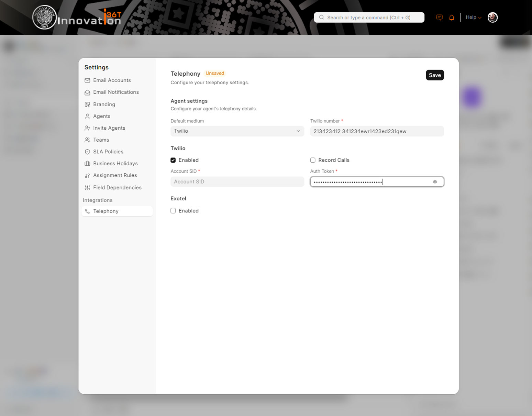Expand the Help menu

click(x=473, y=18)
